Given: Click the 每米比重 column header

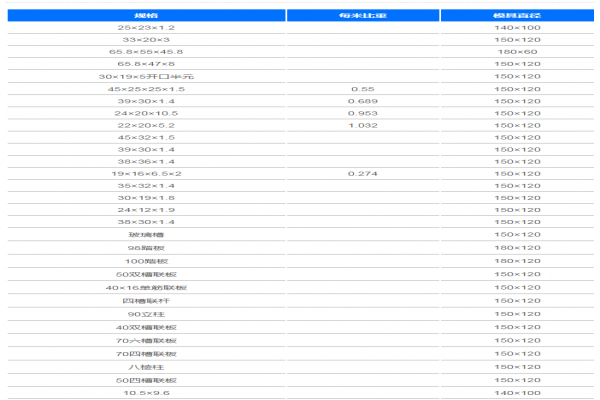Looking at the screenshot, I should pyautogui.click(x=363, y=15).
